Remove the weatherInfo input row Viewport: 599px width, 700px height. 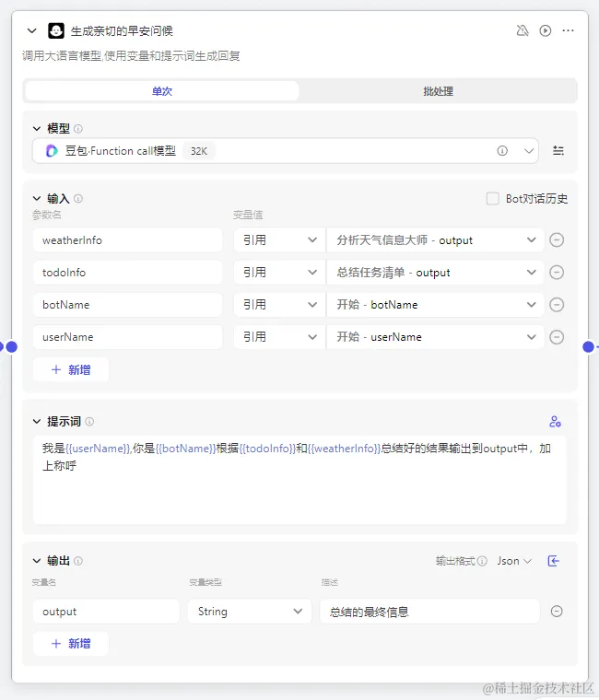[557, 240]
